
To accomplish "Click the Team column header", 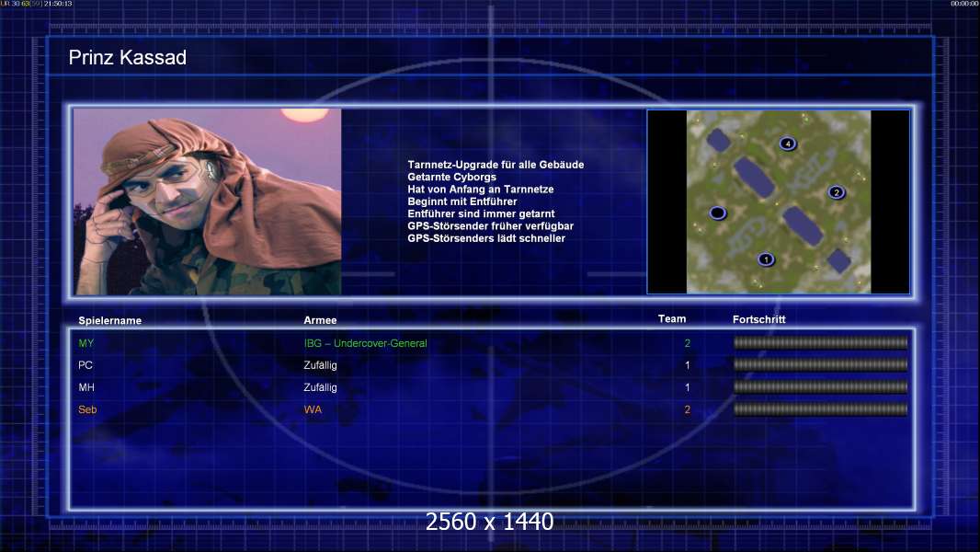I will pos(672,319).
